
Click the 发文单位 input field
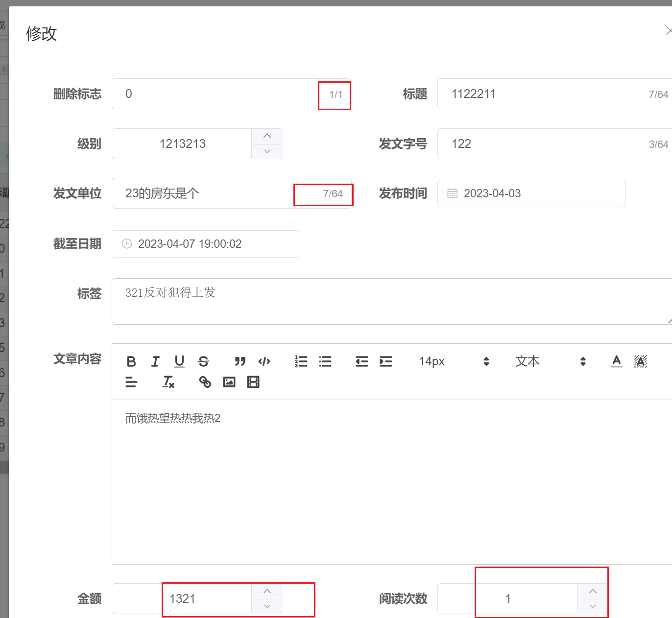tap(231, 193)
